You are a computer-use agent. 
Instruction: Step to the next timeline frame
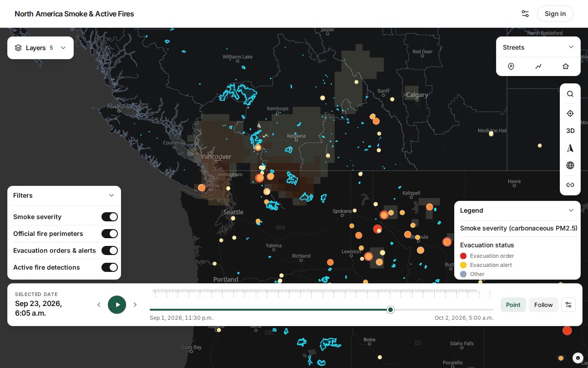135,305
